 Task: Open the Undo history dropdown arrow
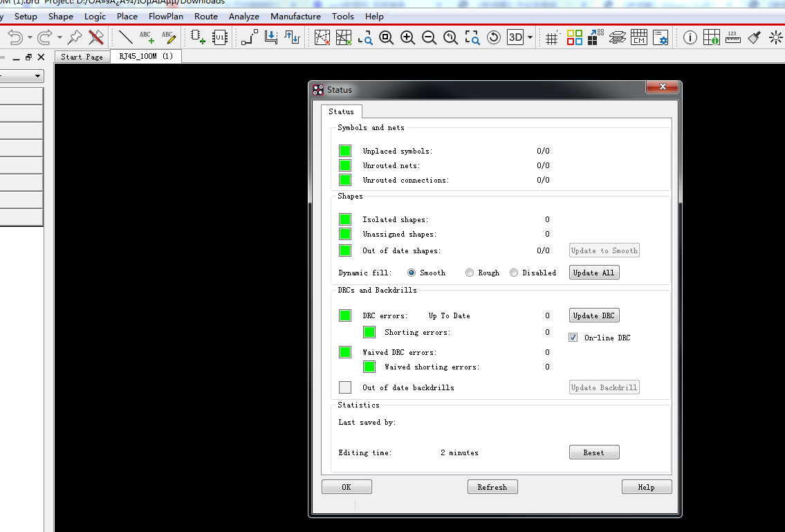tap(30, 37)
